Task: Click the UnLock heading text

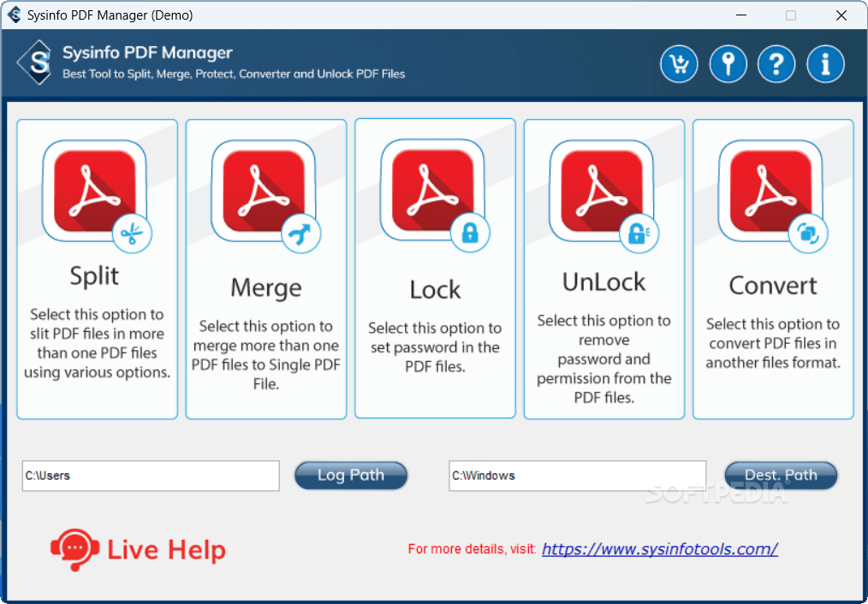Action: 604,282
